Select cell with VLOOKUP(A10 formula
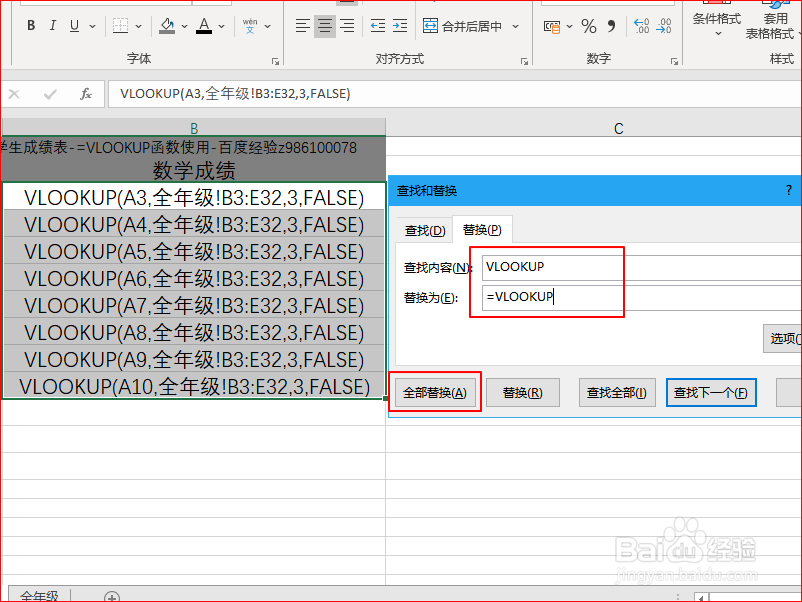Image resolution: width=802 pixels, height=602 pixels. [193, 386]
